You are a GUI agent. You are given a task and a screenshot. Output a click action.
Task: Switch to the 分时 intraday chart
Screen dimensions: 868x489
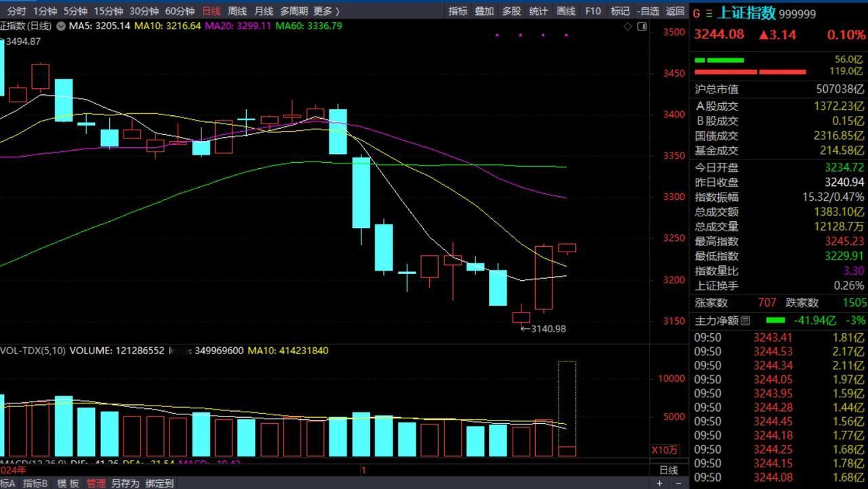[x=17, y=11]
